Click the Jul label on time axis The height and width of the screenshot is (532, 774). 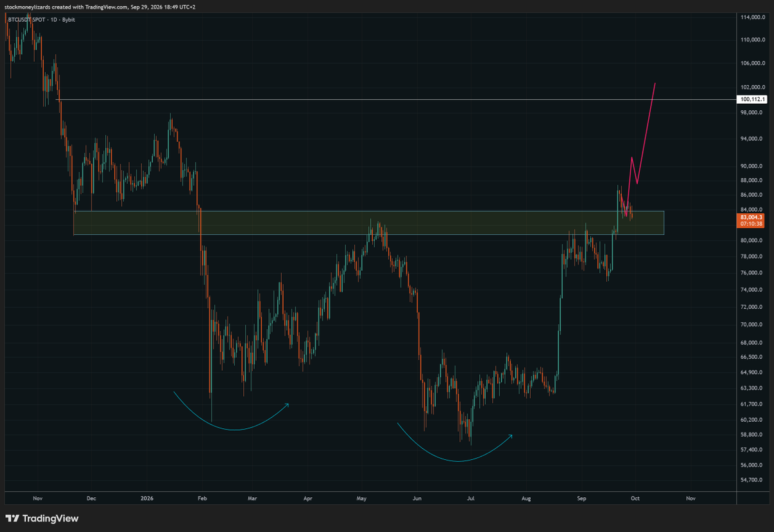471,498
